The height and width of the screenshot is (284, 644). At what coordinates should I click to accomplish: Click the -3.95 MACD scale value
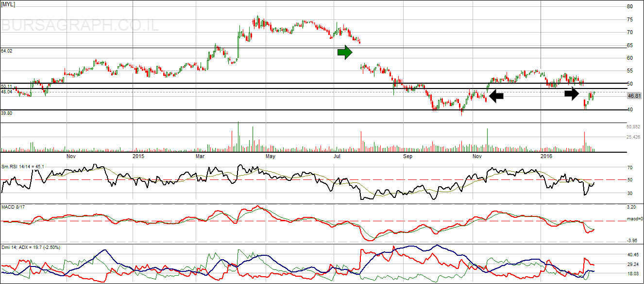pos(632,240)
